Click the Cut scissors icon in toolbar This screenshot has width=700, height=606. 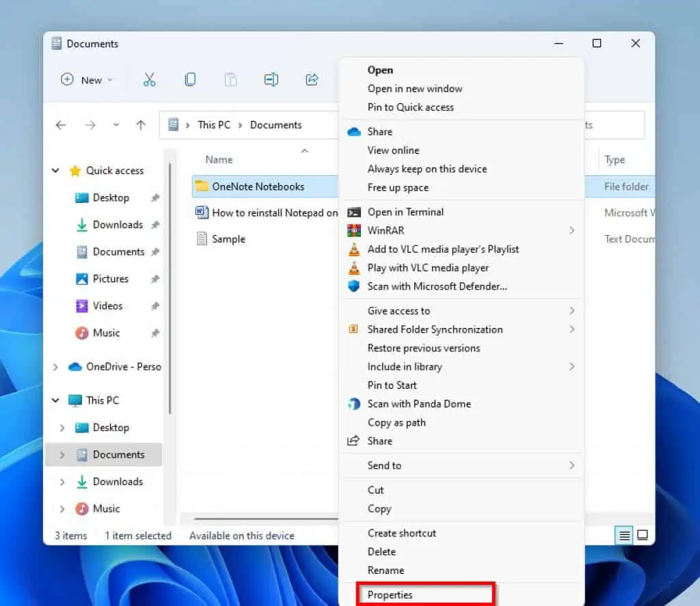(x=150, y=80)
